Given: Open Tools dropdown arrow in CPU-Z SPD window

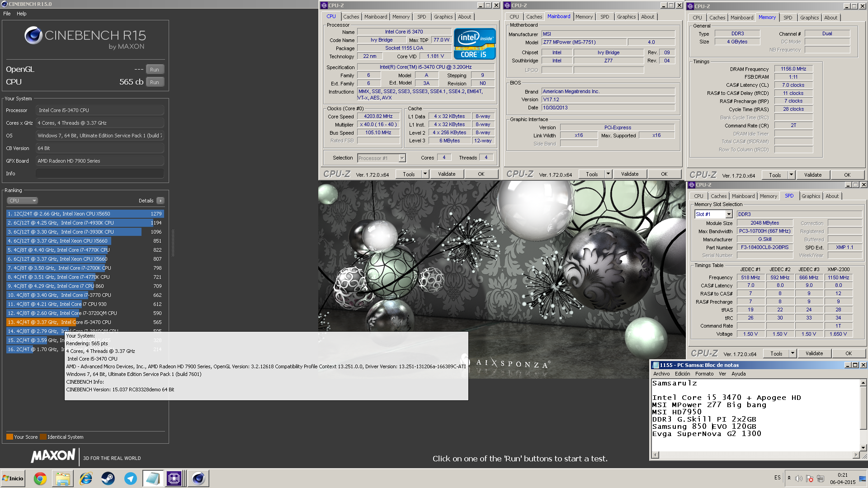Looking at the screenshot, I should (793, 353).
